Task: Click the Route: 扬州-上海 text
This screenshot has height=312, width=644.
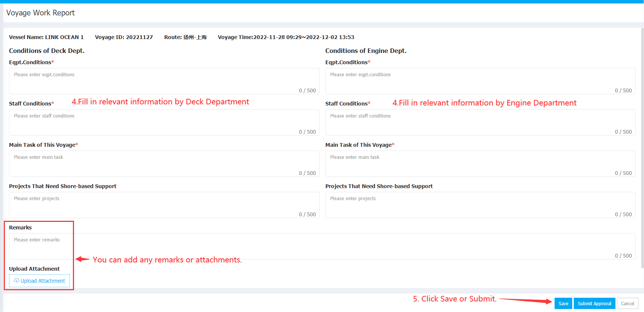Action: [x=185, y=37]
